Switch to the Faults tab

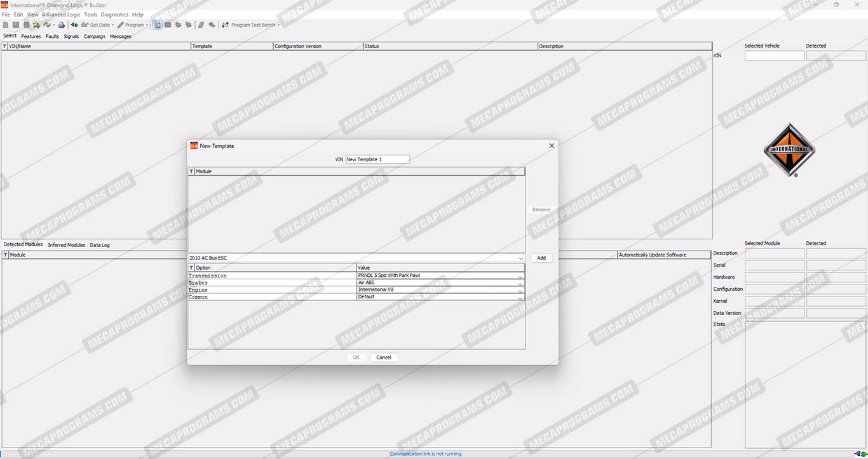point(52,36)
